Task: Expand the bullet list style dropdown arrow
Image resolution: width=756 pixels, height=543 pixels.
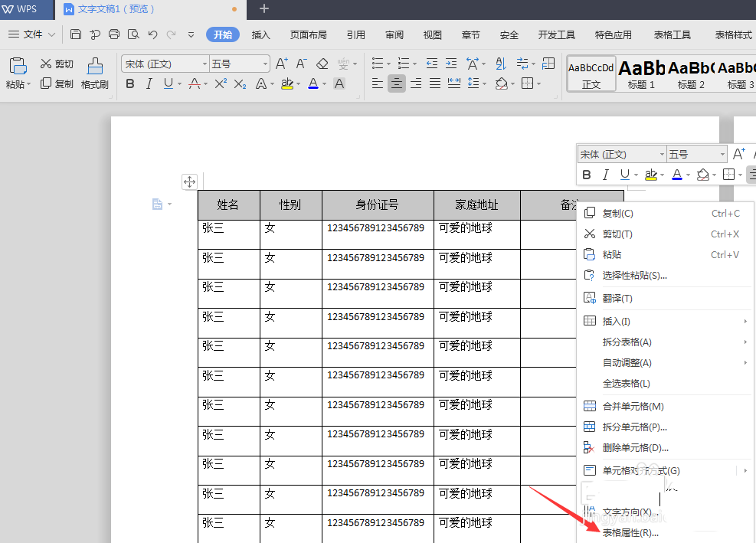Action: [388, 64]
